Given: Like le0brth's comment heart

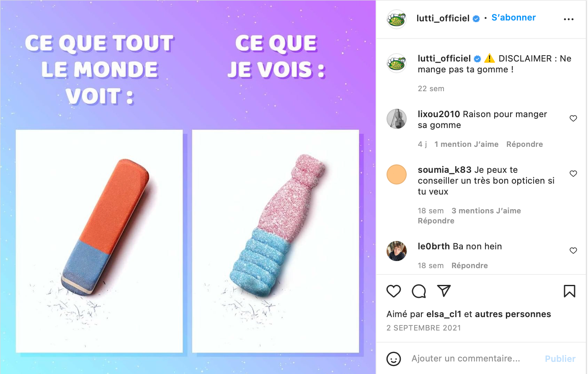Looking at the screenshot, I should [x=573, y=251].
